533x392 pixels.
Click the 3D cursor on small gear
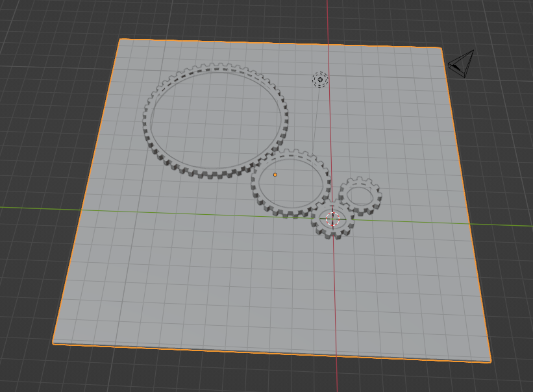333,219
